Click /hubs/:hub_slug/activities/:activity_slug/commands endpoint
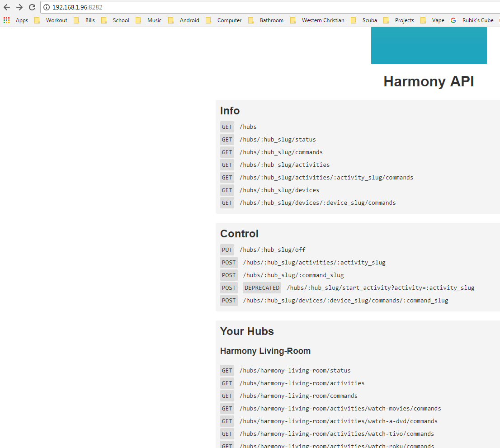This screenshot has width=500, height=448. [x=326, y=178]
